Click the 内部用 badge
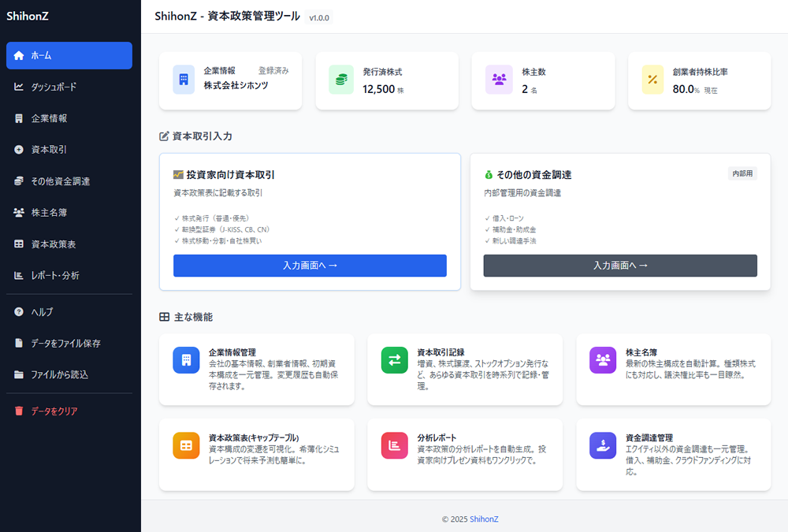Image resolution: width=788 pixels, height=532 pixels. 742,173
